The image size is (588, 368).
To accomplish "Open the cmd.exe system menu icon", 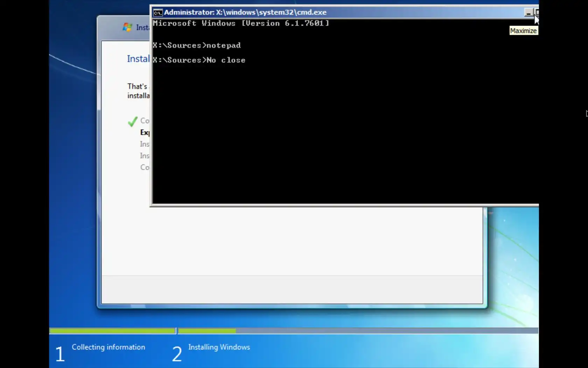I will click(x=158, y=13).
